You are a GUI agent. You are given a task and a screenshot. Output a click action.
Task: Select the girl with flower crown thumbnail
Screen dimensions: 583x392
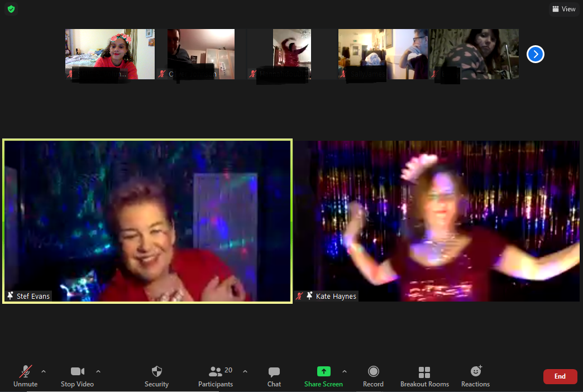110,54
